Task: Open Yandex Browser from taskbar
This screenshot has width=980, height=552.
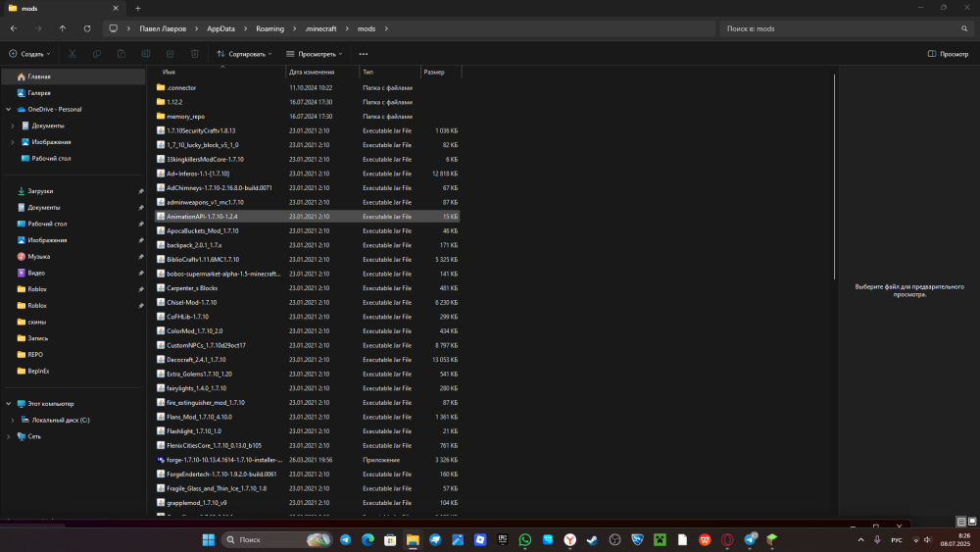Action: point(570,539)
